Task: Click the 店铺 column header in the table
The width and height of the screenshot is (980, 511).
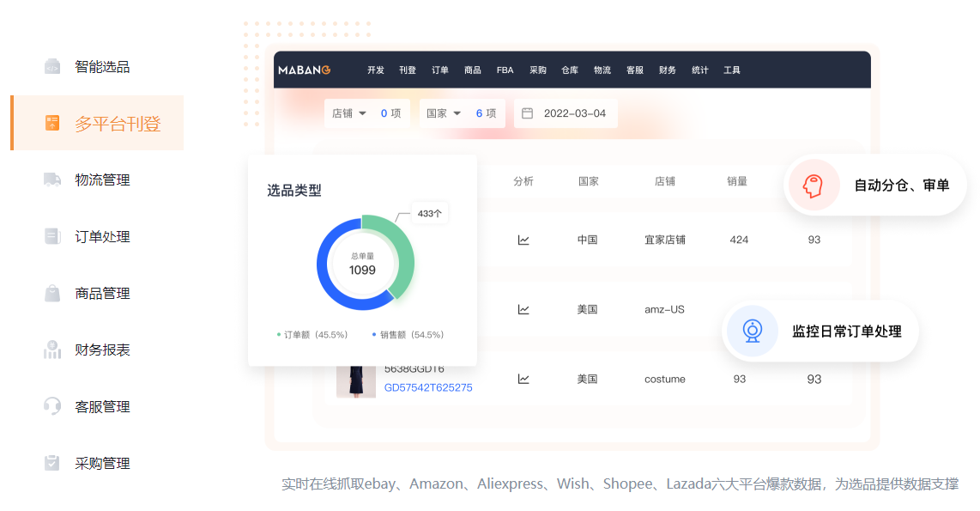Action: (665, 181)
